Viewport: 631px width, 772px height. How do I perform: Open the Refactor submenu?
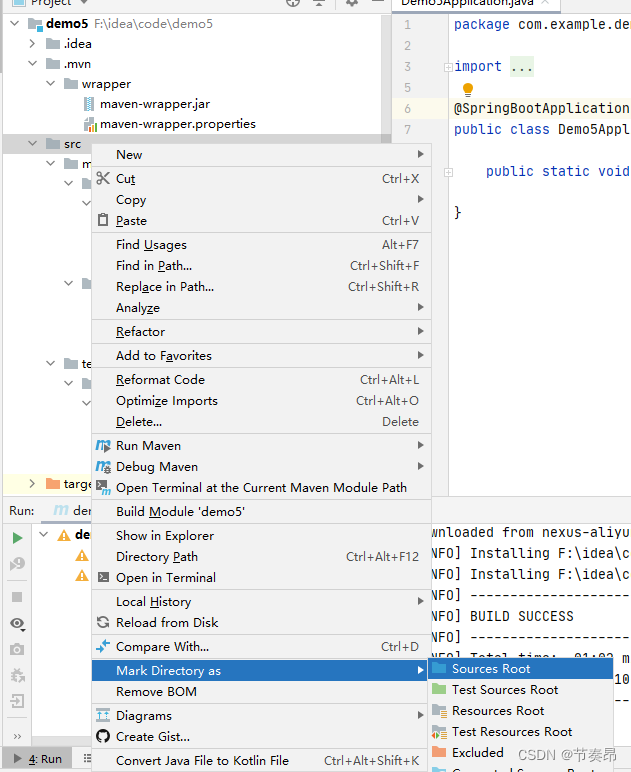[x=261, y=332]
